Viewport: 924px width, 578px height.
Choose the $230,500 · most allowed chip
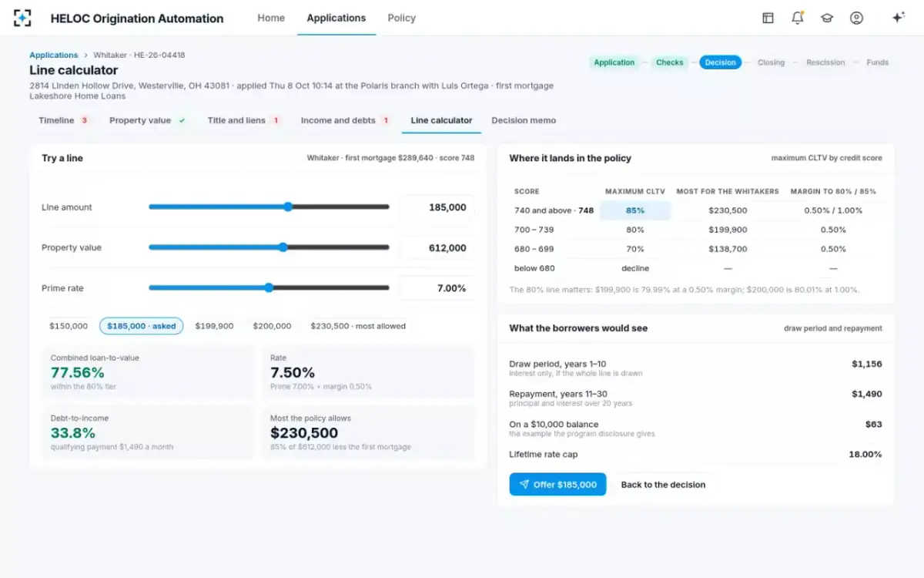tap(358, 326)
